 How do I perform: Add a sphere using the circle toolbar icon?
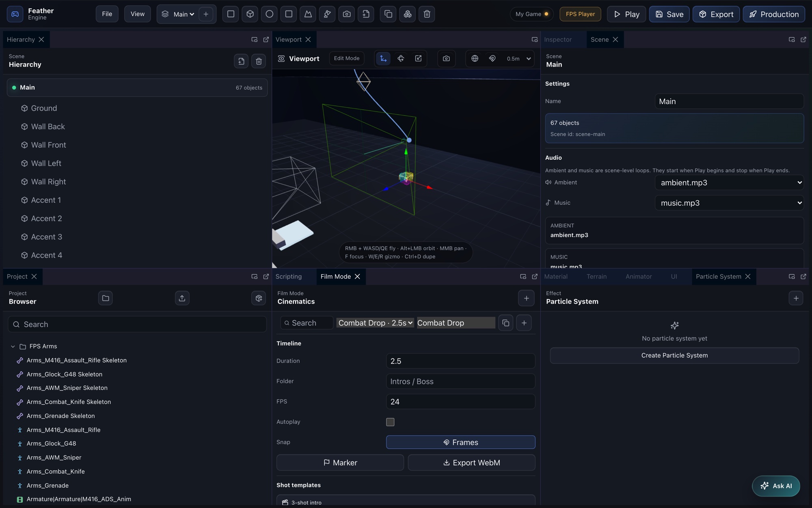click(269, 14)
